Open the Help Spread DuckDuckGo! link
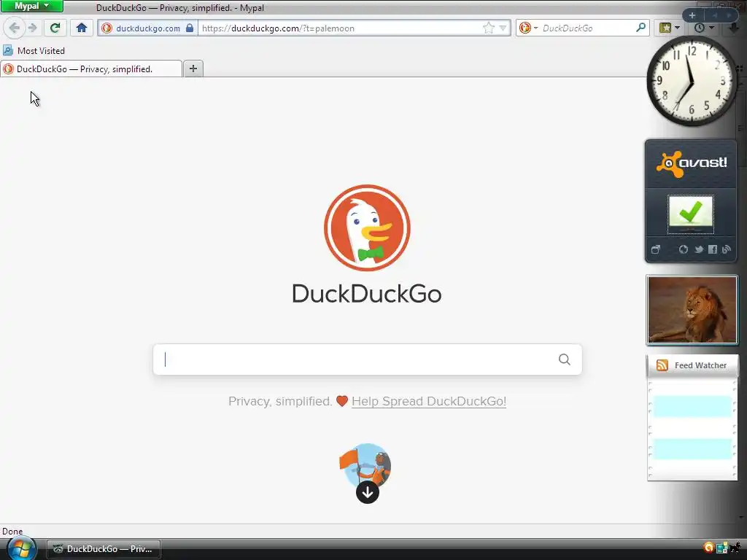The width and height of the screenshot is (747, 560). click(x=429, y=401)
